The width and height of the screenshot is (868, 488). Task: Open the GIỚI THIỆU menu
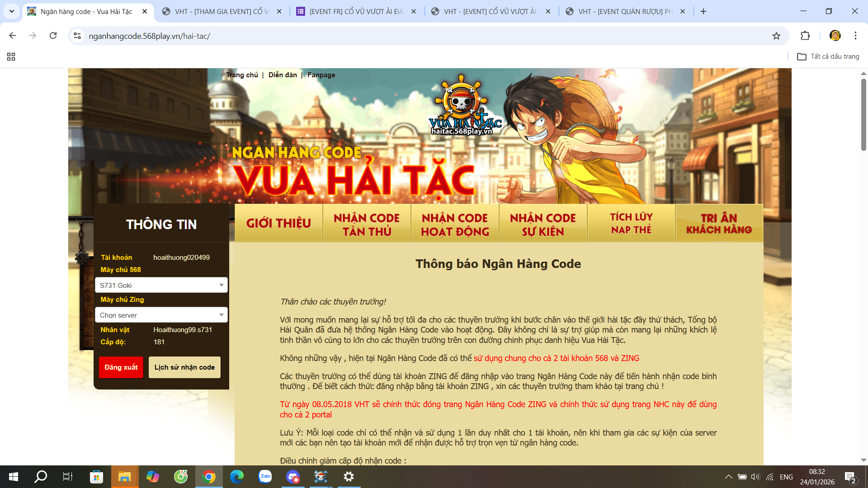[x=278, y=223]
